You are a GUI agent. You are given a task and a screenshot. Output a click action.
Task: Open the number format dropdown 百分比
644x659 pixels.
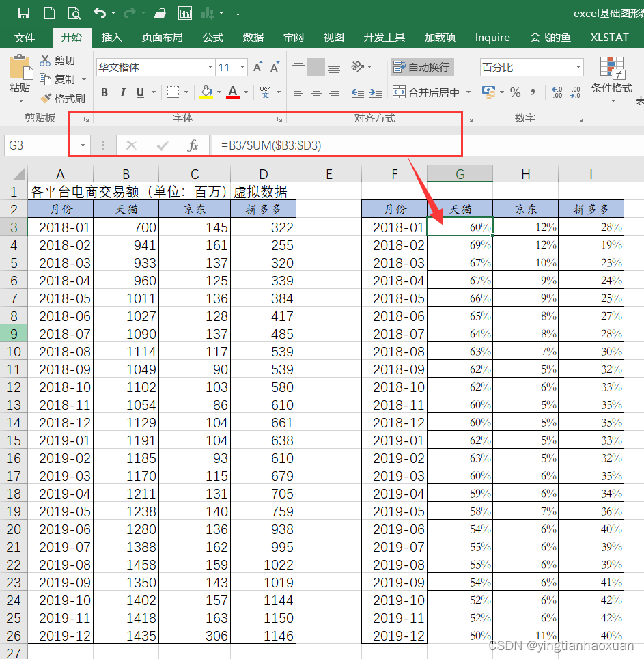578,67
